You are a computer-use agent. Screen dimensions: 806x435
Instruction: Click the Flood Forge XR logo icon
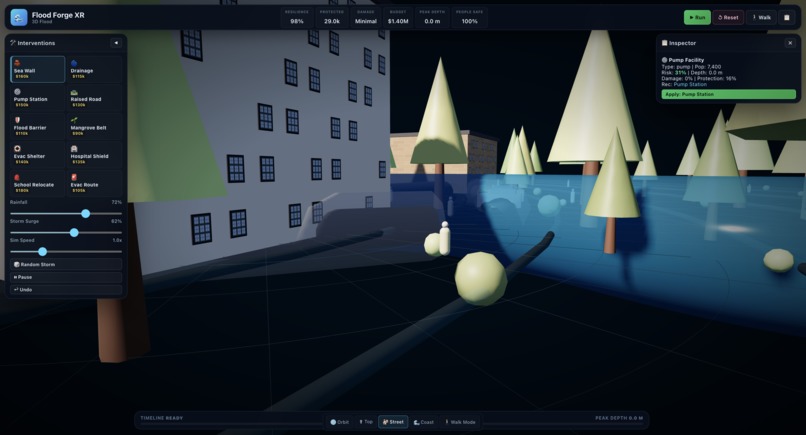(19, 17)
